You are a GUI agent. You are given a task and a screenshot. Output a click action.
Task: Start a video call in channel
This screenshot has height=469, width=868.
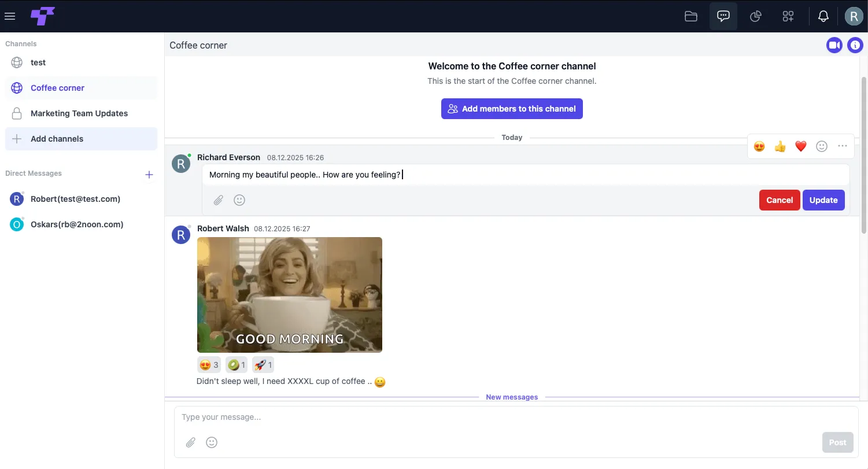point(834,45)
